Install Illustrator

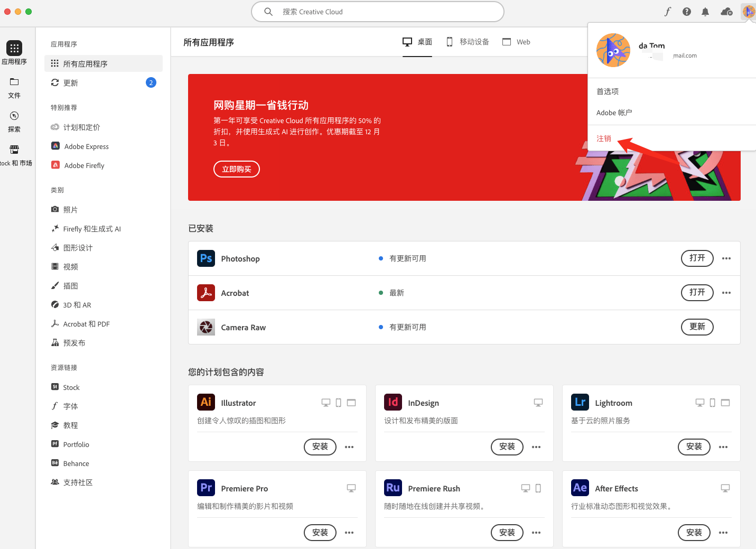(320, 446)
